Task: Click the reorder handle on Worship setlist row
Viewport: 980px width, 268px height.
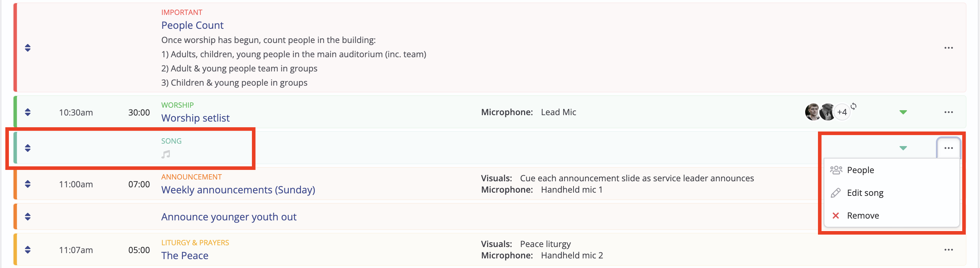Action: [x=28, y=112]
